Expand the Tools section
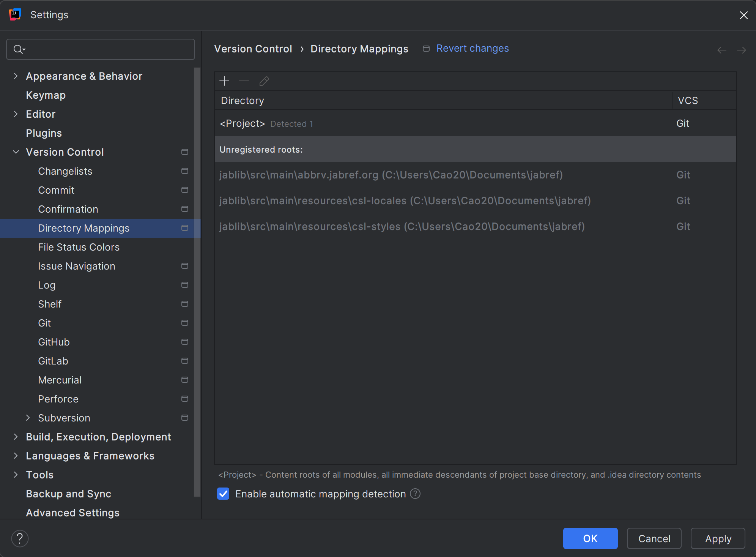756x557 pixels. coord(16,475)
